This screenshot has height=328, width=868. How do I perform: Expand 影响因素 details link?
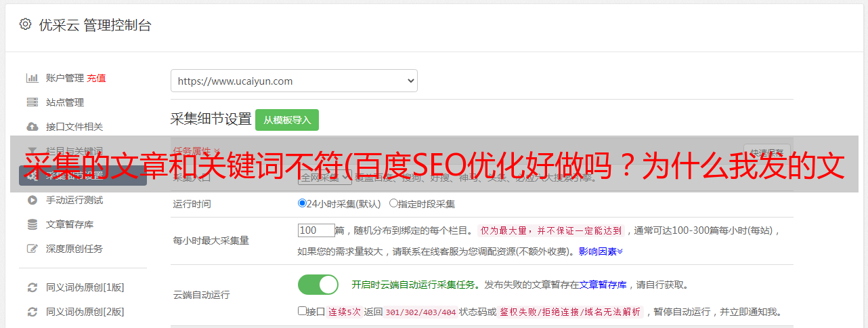pos(601,251)
